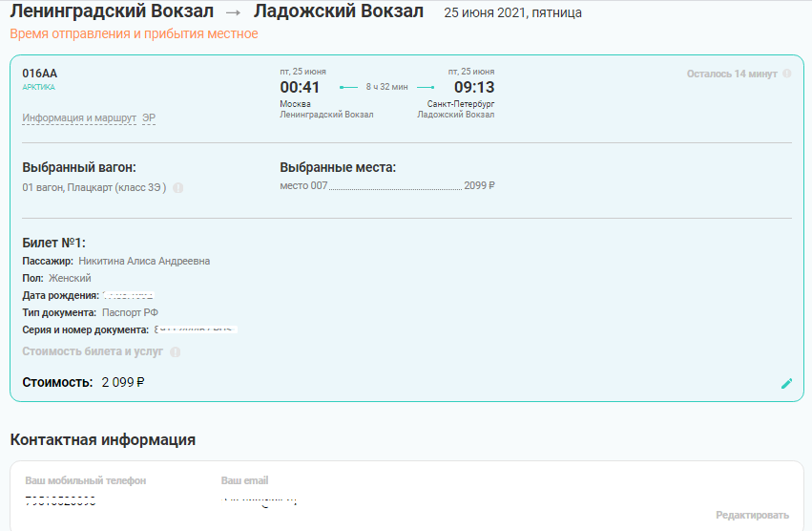The image size is (812, 531).
Task: Click info icon beside 'Осталось 14 минут'
Action: [x=787, y=74]
